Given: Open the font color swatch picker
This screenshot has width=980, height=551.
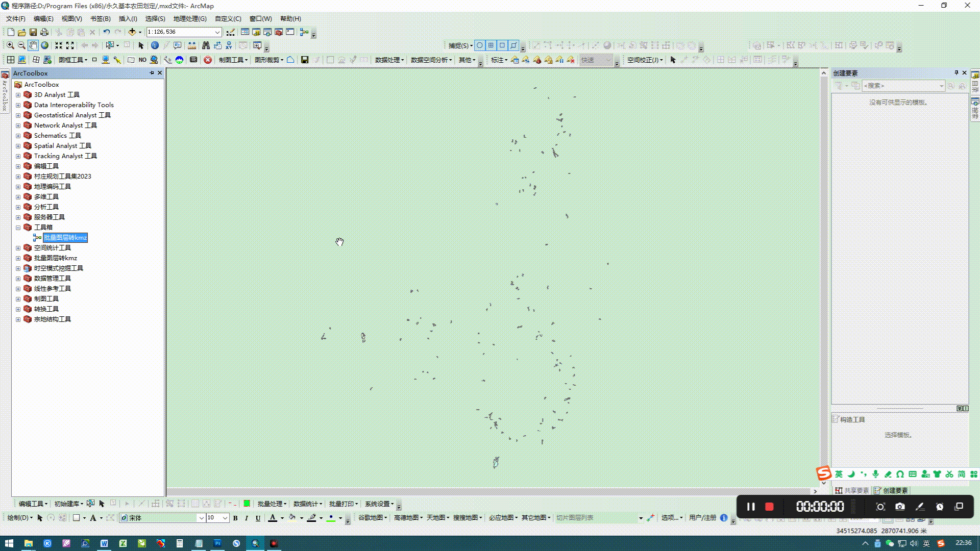Looking at the screenshot, I should point(274,517).
